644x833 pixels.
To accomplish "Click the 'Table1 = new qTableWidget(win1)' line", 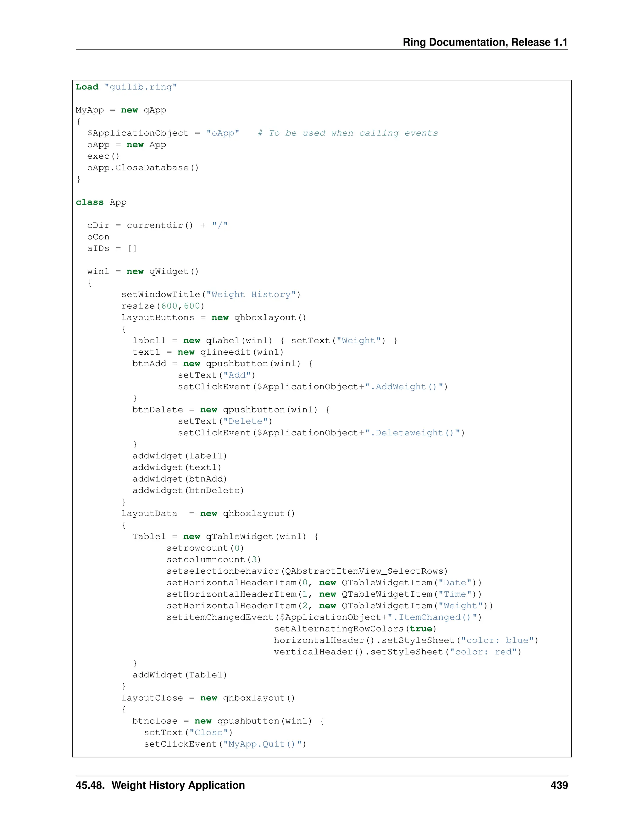I will [225, 537].
